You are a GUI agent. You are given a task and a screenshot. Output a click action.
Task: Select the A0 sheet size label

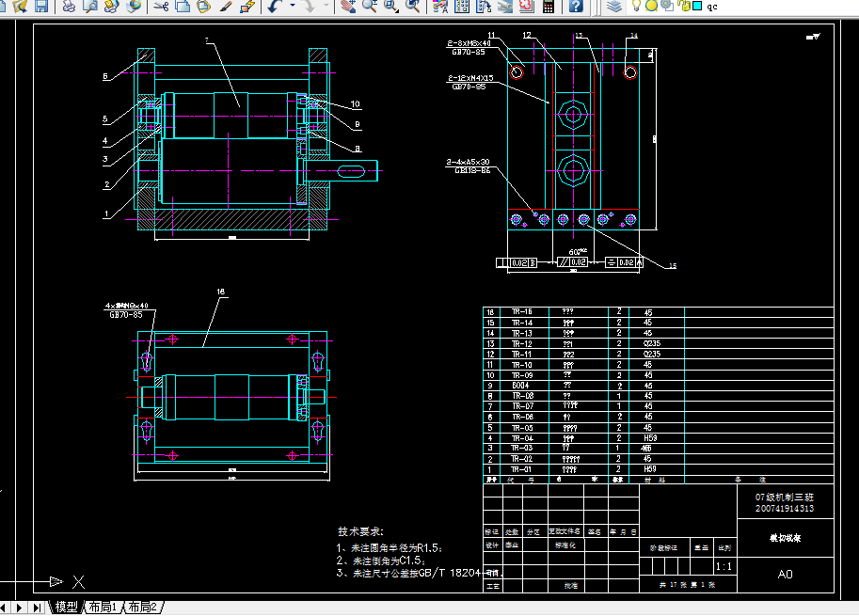[x=785, y=574]
